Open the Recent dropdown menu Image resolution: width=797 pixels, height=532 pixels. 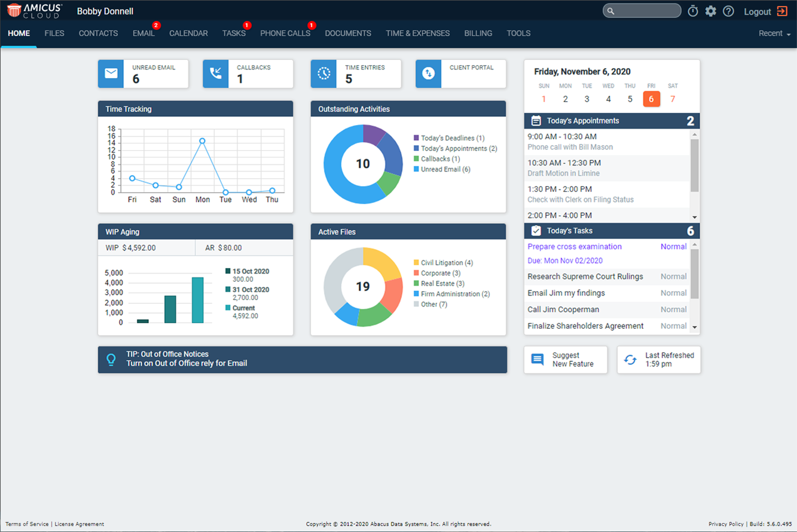point(774,34)
